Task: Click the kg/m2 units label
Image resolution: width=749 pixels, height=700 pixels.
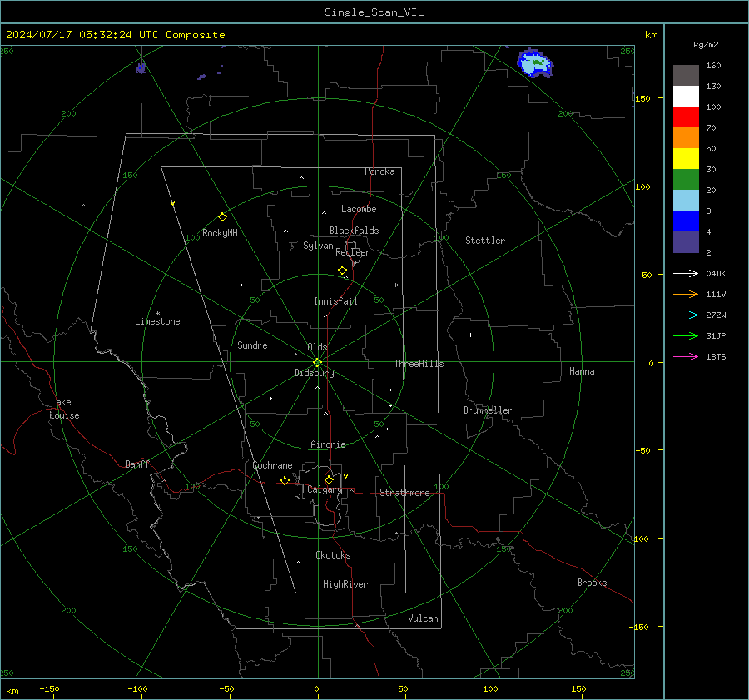Action: [x=706, y=45]
